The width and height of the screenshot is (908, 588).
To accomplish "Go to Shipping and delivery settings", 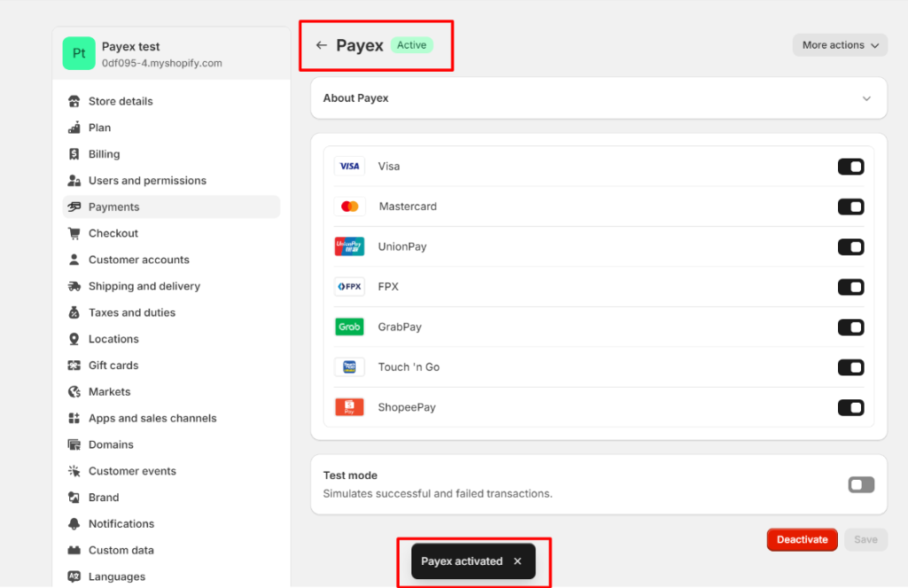I will (x=143, y=286).
